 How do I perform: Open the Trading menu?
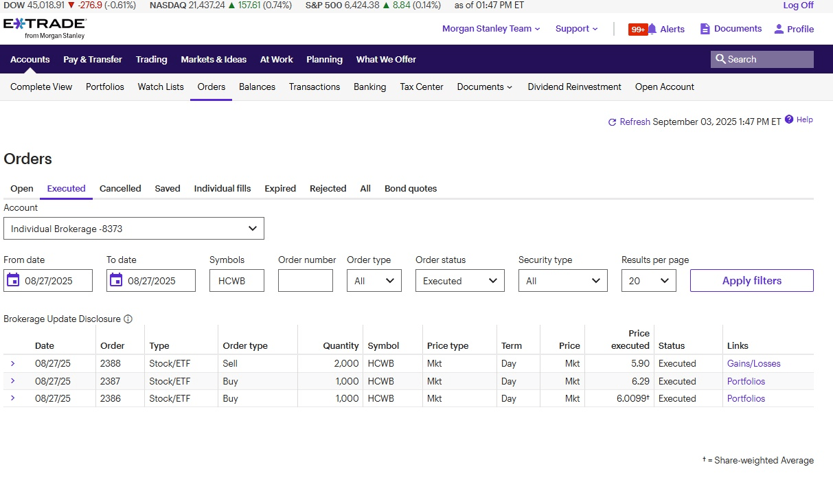click(x=151, y=60)
